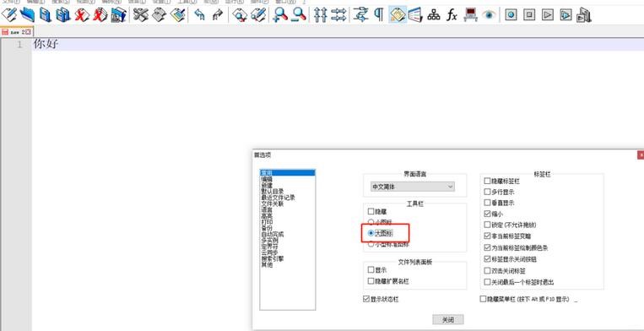Check the 双击关闭标签 checkbox
644x331 pixels.
tap(488, 271)
